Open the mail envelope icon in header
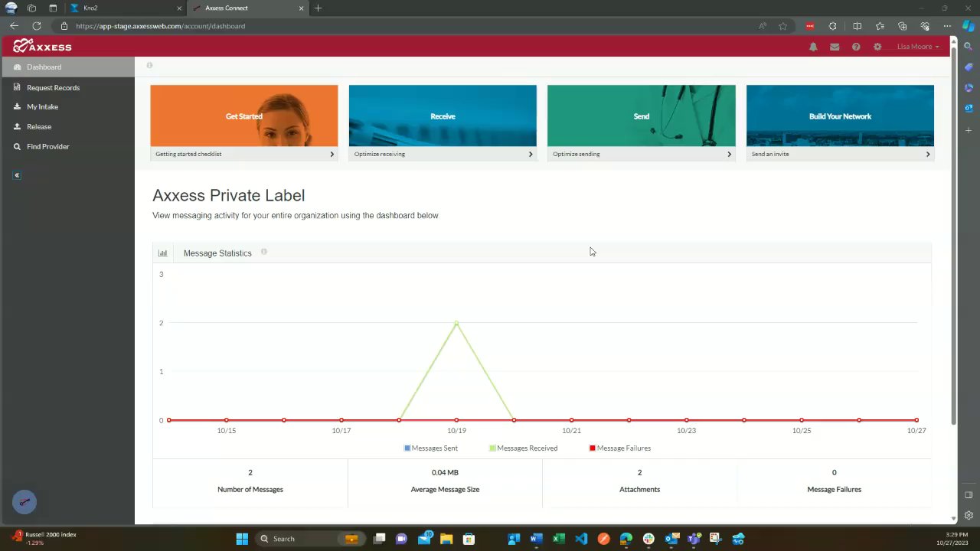Viewport: 980px width, 551px height. point(835,47)
